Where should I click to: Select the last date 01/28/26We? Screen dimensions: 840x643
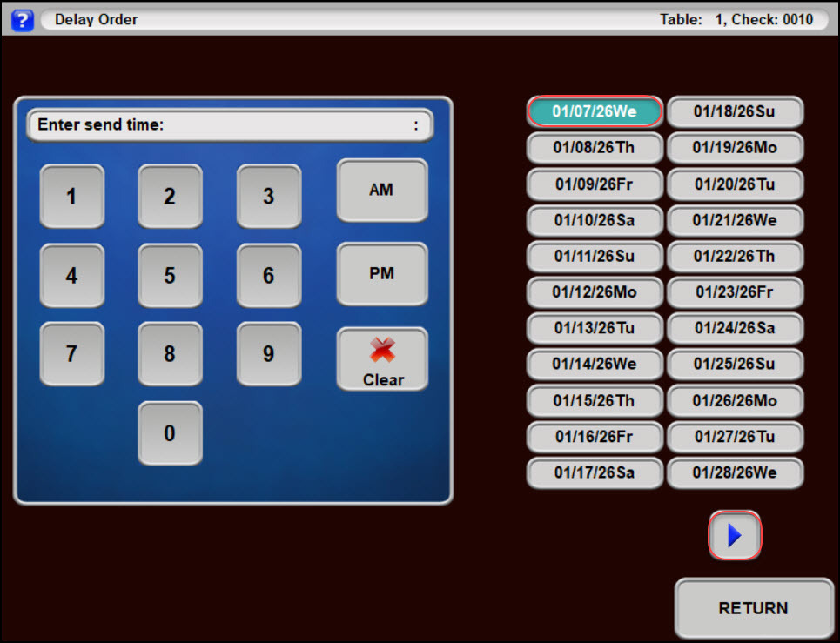pos(735,473)
